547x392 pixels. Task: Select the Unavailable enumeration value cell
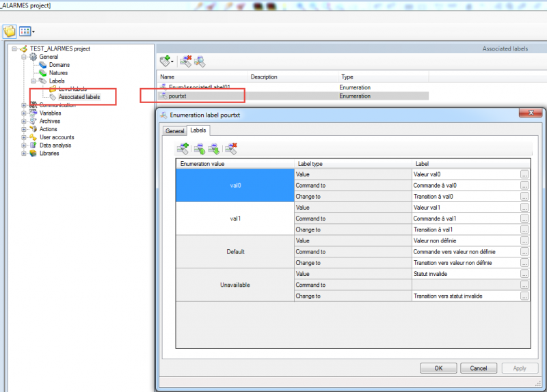(x=235, y=285)
